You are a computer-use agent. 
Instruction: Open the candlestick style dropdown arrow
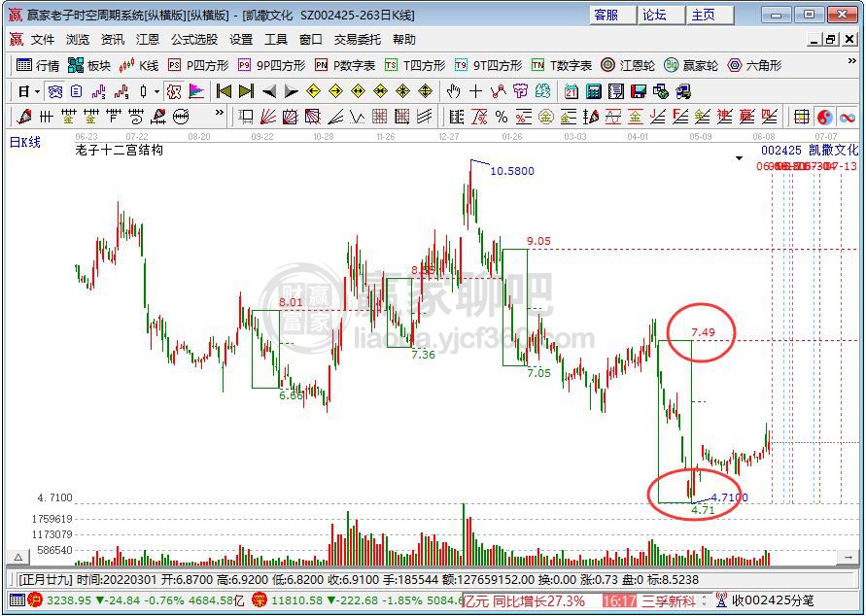click(x=156, y=91)
